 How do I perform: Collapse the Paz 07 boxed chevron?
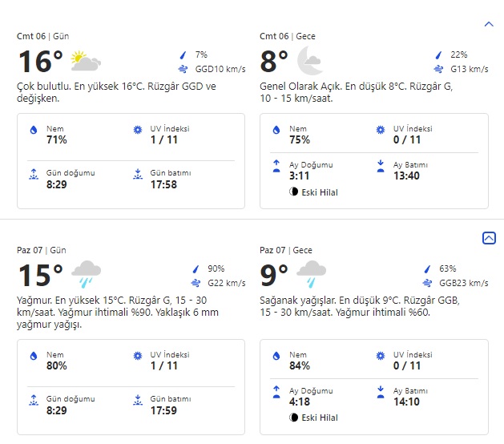pos(489,238)
